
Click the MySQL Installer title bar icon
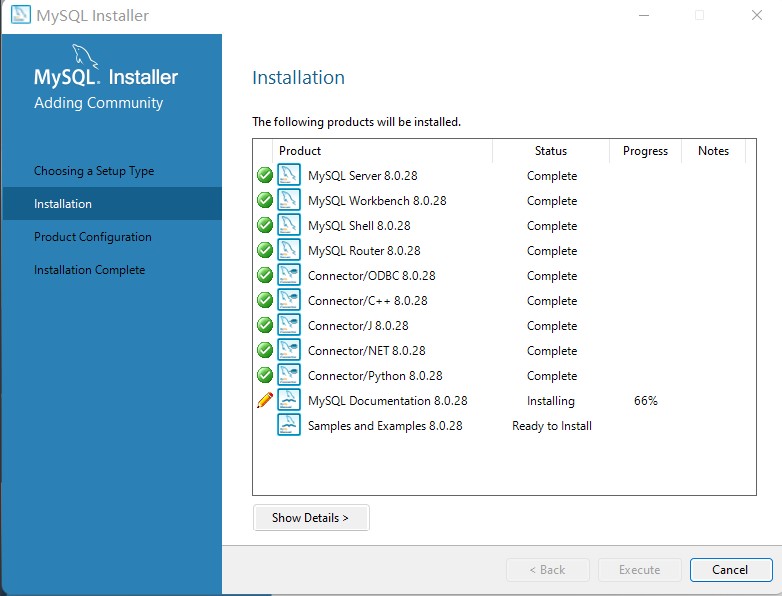(x=20, y=14)
